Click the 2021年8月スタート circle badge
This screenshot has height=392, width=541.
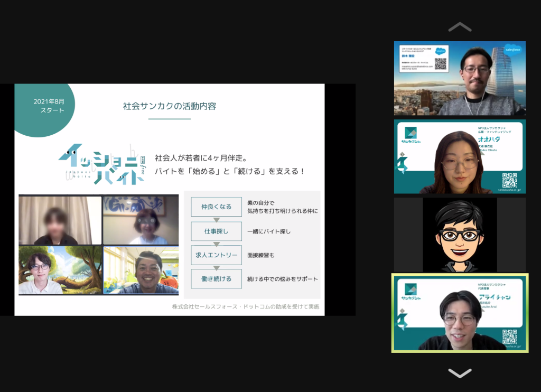pos(44,110)
